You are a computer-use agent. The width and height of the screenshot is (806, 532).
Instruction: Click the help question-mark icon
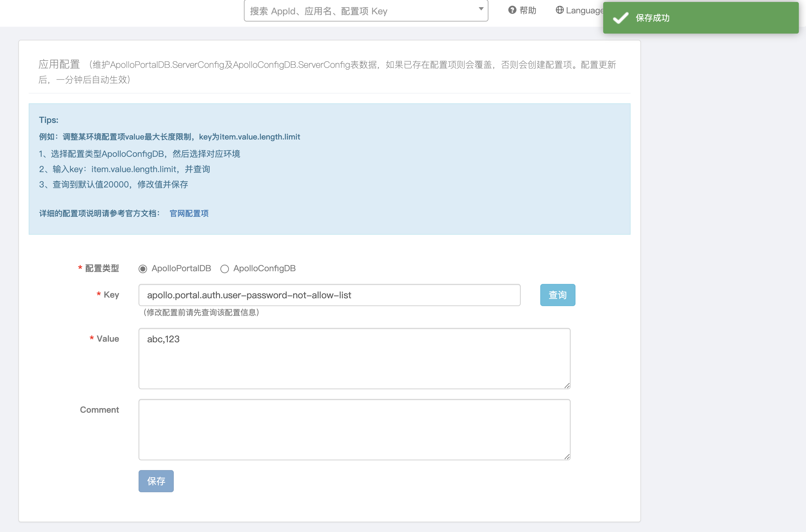(x=512, y=10)
